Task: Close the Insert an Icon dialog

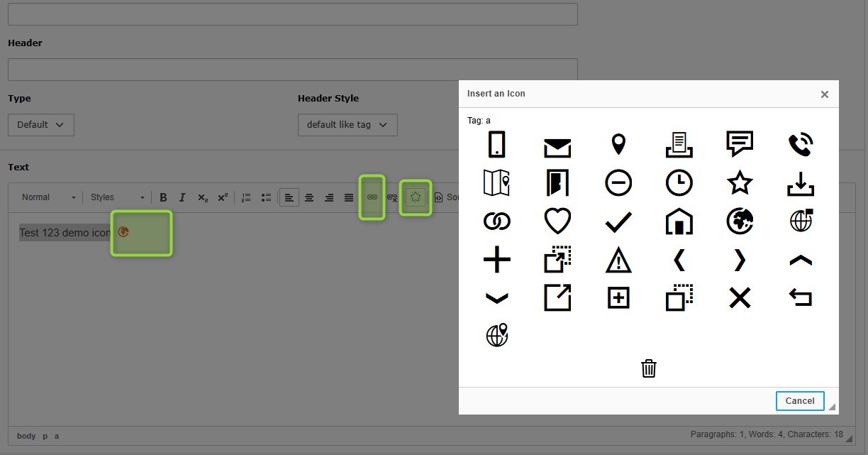Action: coord(824,94)
